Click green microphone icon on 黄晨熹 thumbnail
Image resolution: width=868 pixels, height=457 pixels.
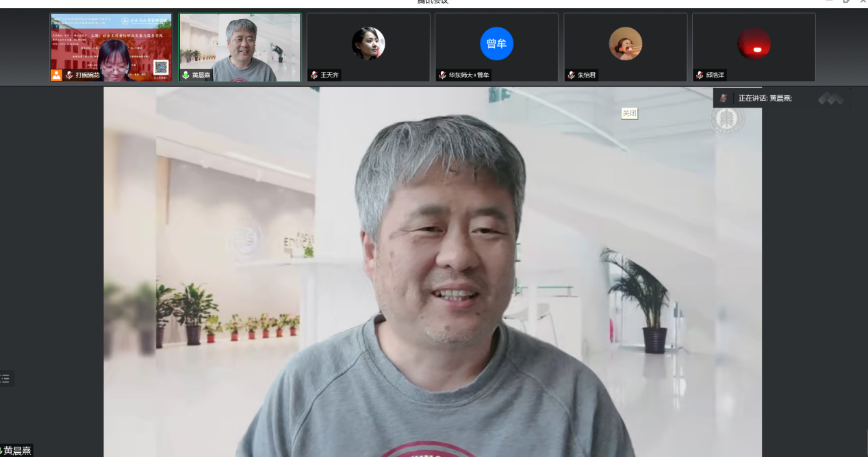pyautogui.click(x=186, y=75)
